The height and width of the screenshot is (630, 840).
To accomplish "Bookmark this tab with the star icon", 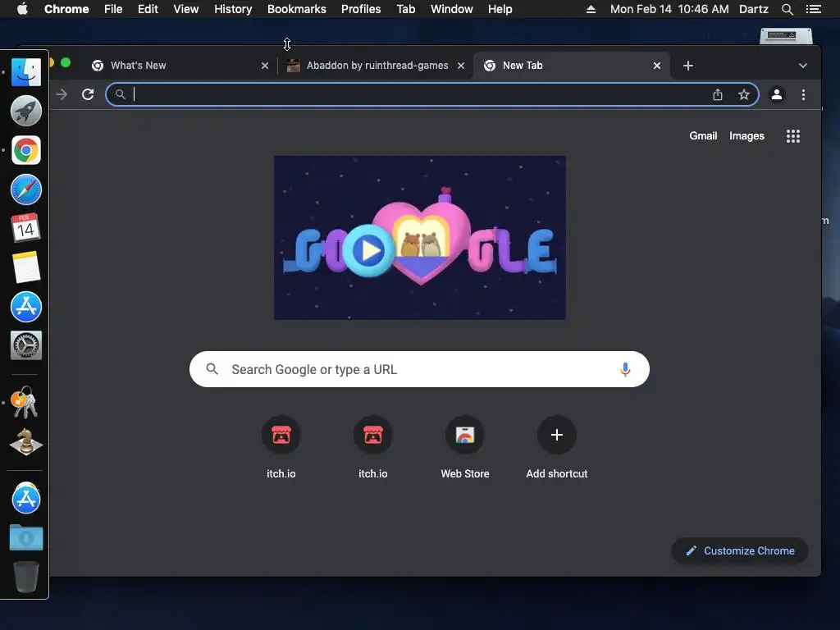I will pos(743,95).
